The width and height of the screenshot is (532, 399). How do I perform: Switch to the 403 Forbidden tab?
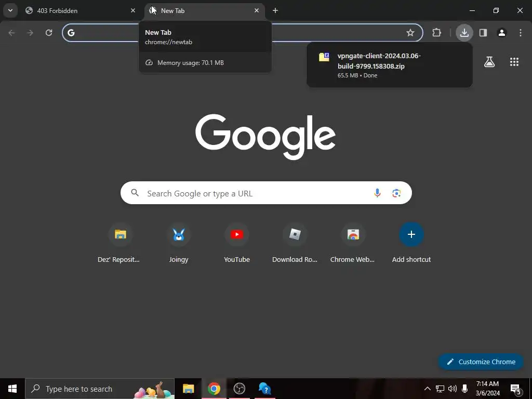[81, 10]
